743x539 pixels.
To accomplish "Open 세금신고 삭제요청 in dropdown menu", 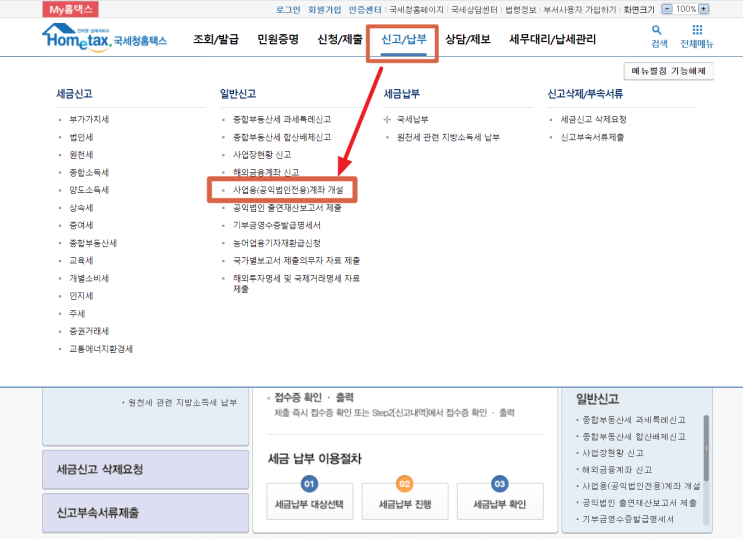I will [593, 119].
